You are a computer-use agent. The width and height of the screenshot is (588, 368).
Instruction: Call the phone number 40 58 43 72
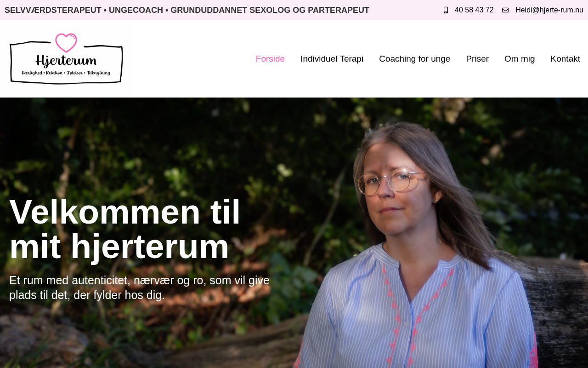[474, 10]
